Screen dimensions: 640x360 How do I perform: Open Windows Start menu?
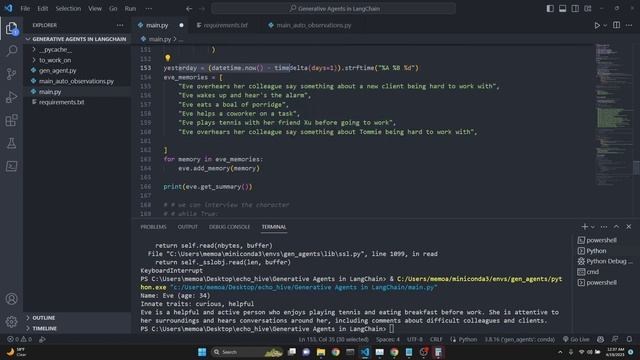[202, 352]
